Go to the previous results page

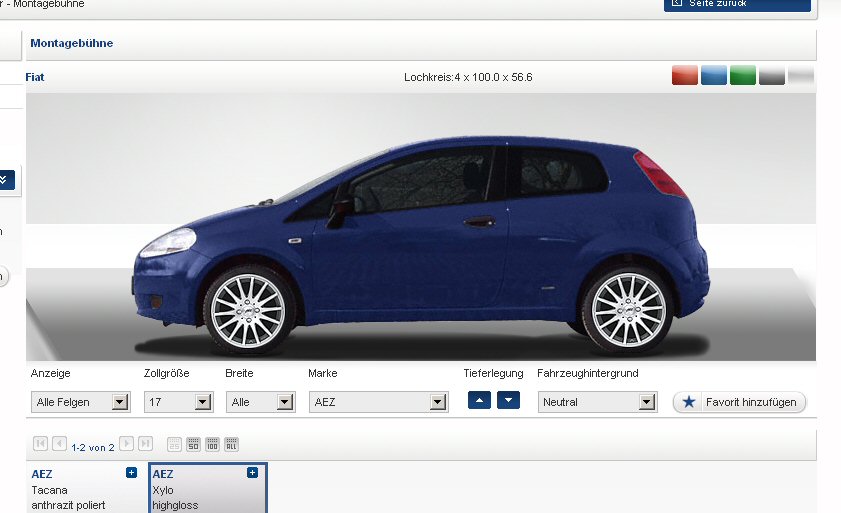pos(59,443)
